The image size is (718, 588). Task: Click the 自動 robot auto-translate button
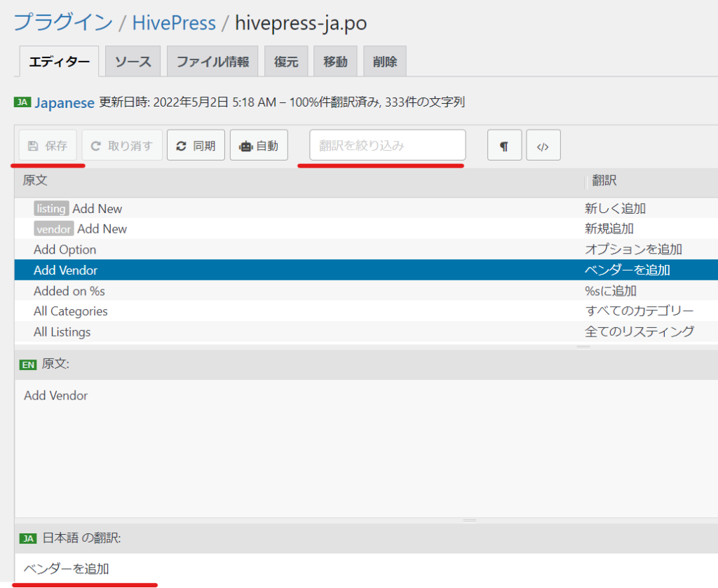pyautogui.click(x=259, y=146)
